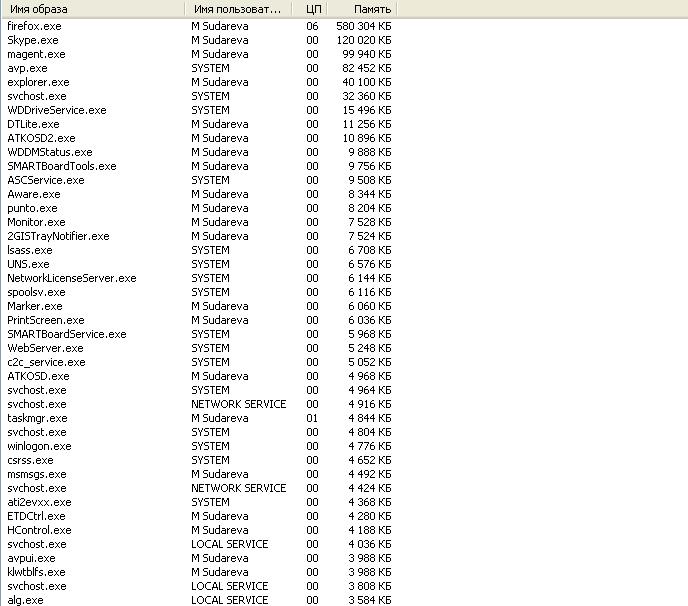Sort by the Имя пользоват... column header

pos(238,9)
